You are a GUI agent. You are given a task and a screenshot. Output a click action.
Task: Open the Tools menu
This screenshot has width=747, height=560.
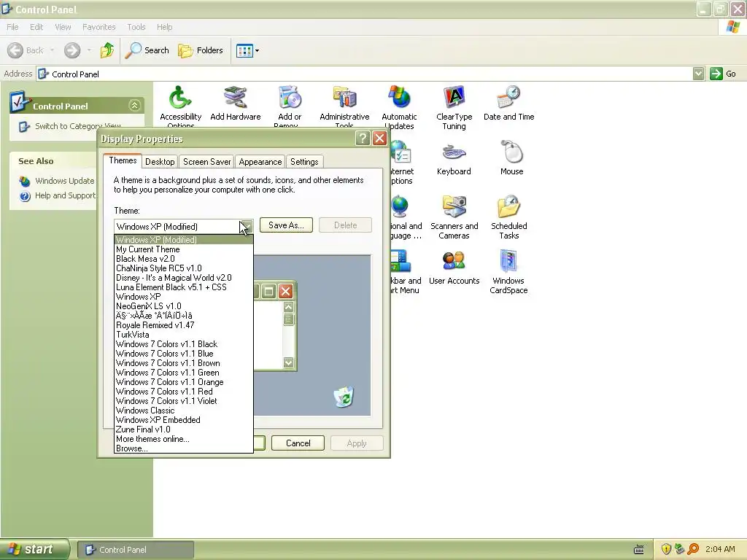(136, 27)
